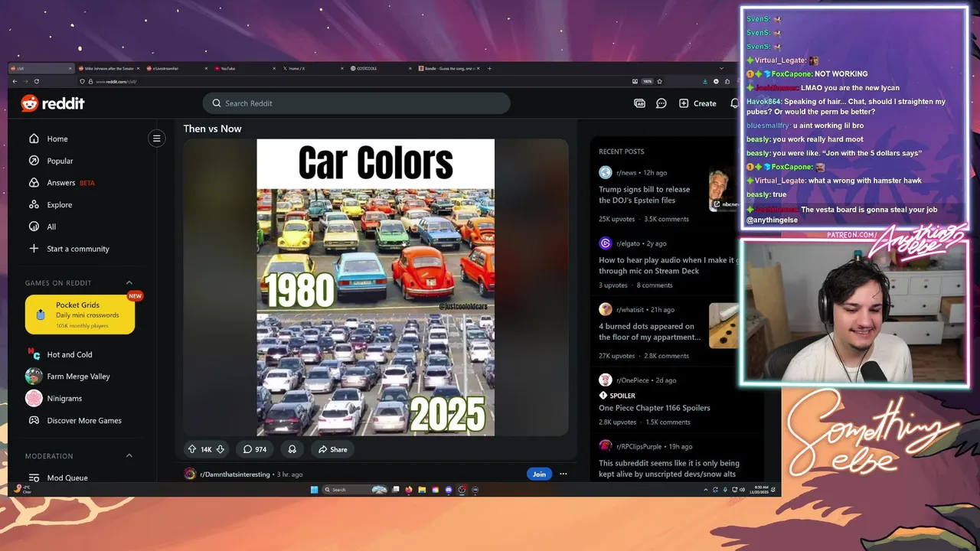The height and width of the screenshot is (551, 980).
Task: Open 4 burned dots post
Action: [649, 331]
